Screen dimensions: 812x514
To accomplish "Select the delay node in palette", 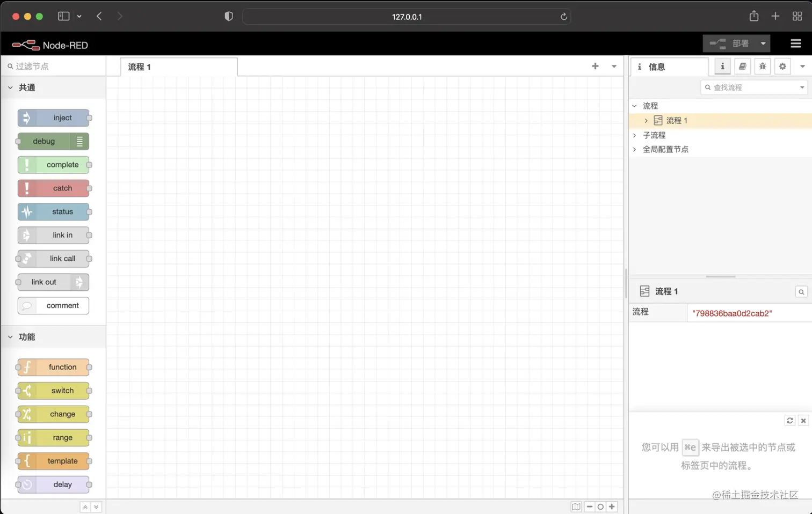I will tap(53, 484).
